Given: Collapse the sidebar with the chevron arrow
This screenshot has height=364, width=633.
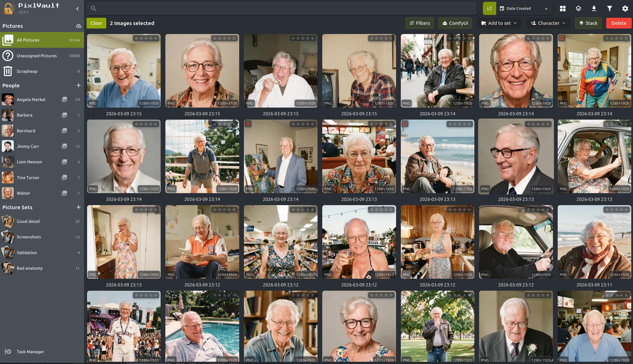Looking at the screenshot, I should (x=78, y=9).
